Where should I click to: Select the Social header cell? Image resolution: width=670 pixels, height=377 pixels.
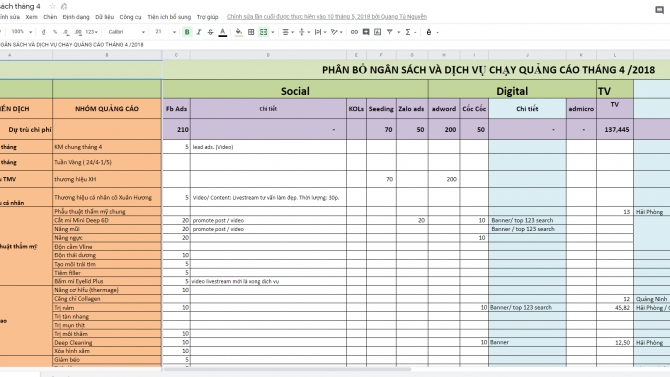[295, 89]
